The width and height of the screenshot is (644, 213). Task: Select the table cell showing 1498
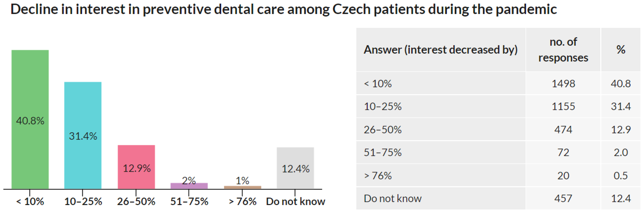[563, 84]
